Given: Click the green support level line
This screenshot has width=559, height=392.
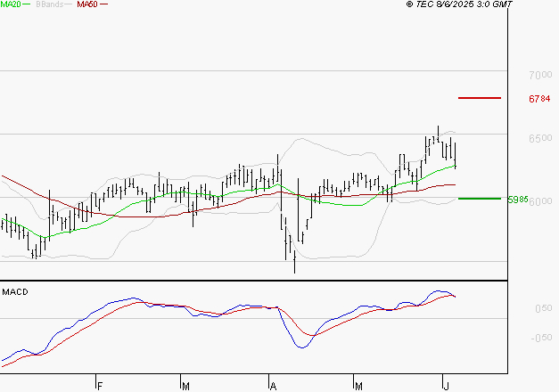Looking at the screenshot, I should point(480,199).
